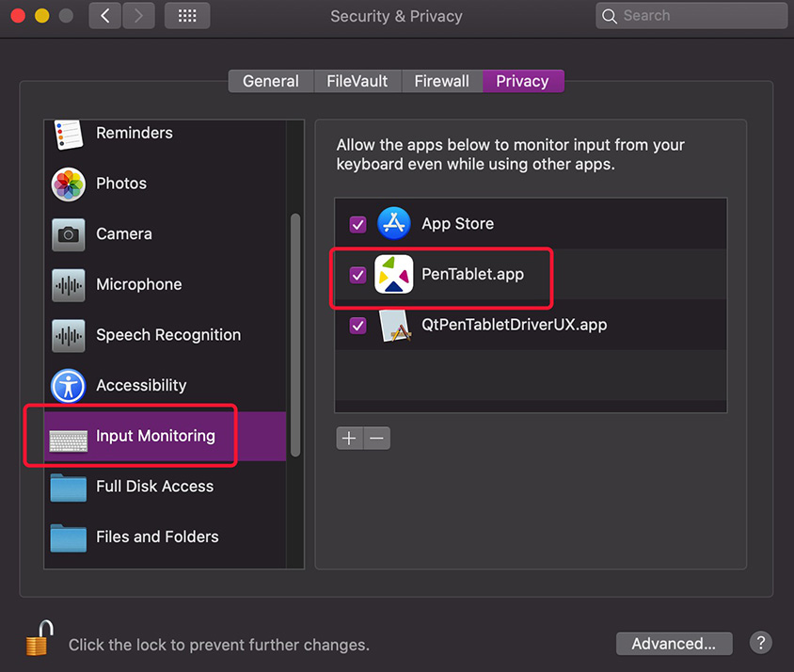This screenshot has height=672, width=794.
Task: Click the Accessibility figure icon
Action: (x=69, y=386)
